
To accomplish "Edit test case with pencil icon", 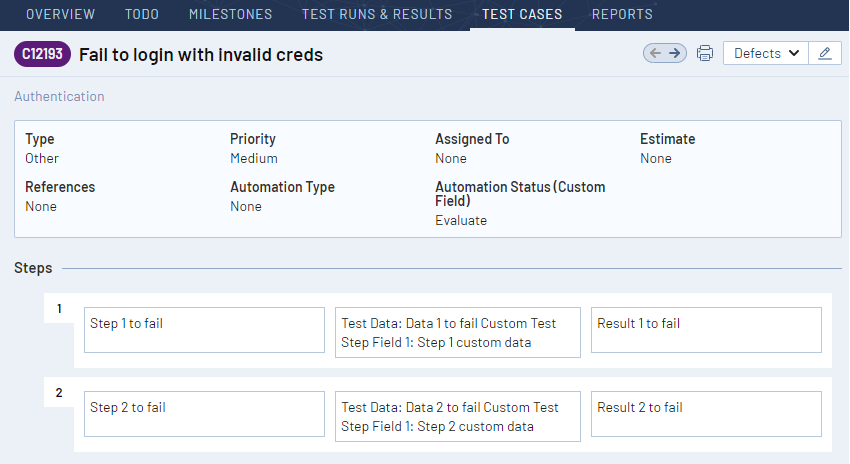I will tap(825, 53).
